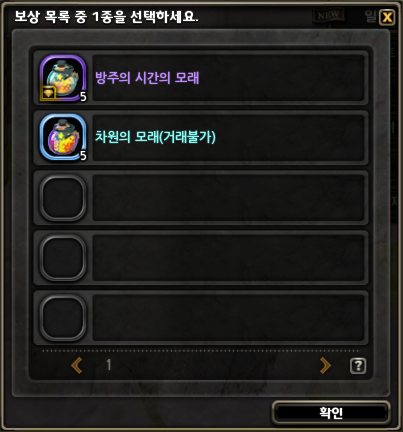Click the gold gem badge on first item
Image resolution: width=403 pixels, height=432 pixels.
click(48, 93)
